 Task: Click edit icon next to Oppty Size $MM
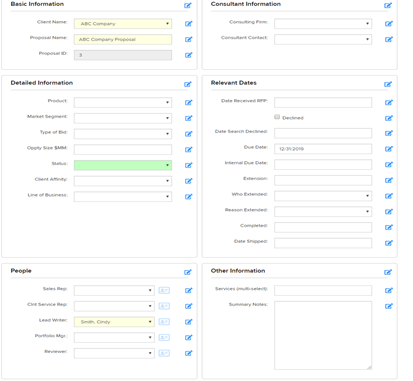point(188,150)
